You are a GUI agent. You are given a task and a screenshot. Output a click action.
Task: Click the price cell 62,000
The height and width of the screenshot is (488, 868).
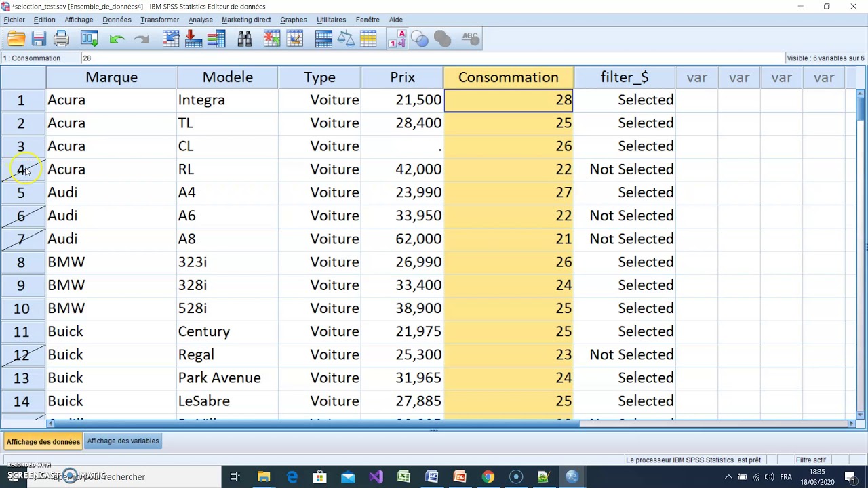coord(402,239)
